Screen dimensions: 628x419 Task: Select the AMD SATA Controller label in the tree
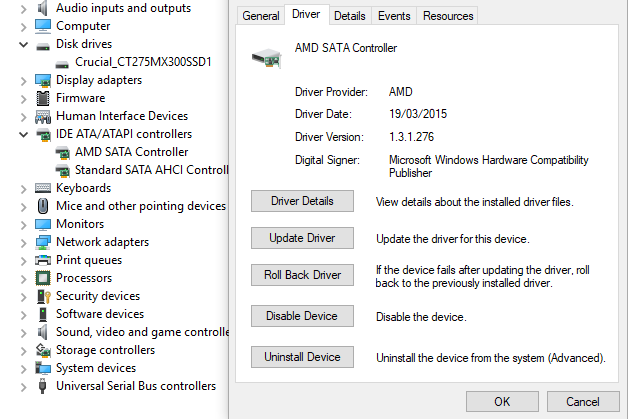[131, 152]
